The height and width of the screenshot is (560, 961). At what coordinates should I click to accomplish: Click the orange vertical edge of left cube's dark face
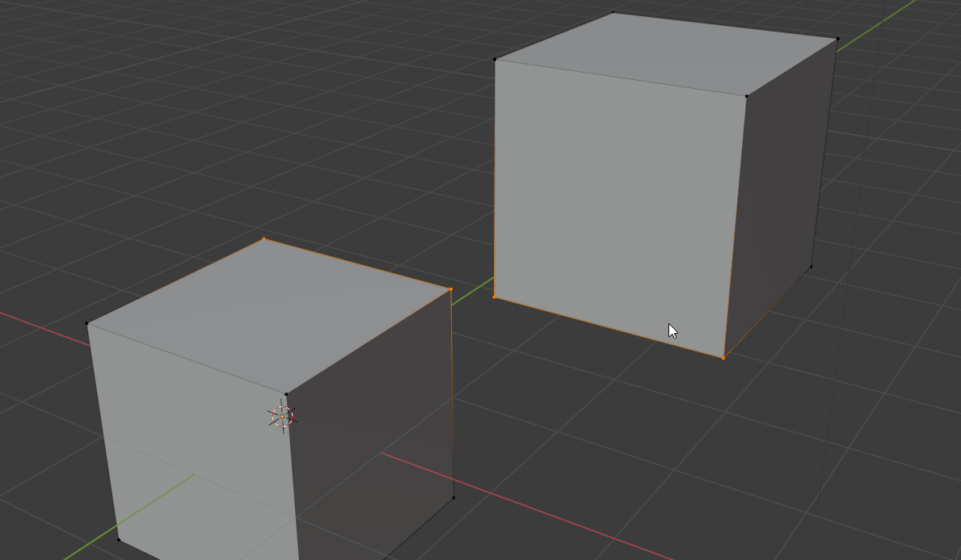pyautogui.click(x=453, y=394)
